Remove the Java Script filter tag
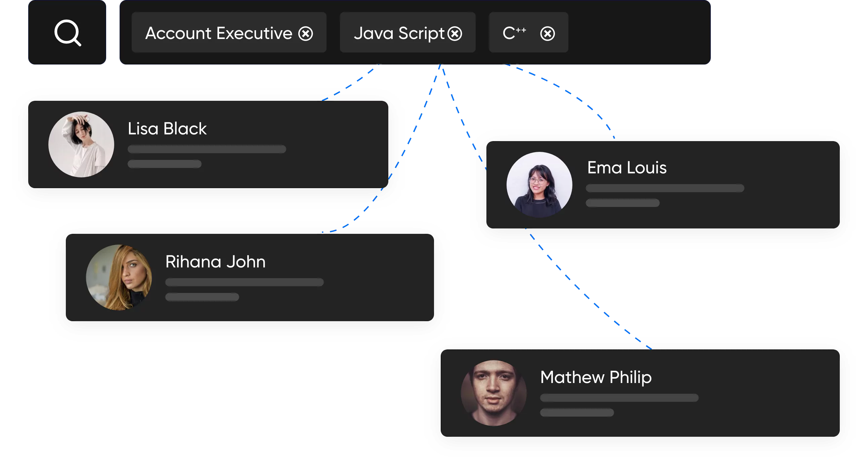Image resolution: width=868 pixels, height=469 pixels. (455, 34)
